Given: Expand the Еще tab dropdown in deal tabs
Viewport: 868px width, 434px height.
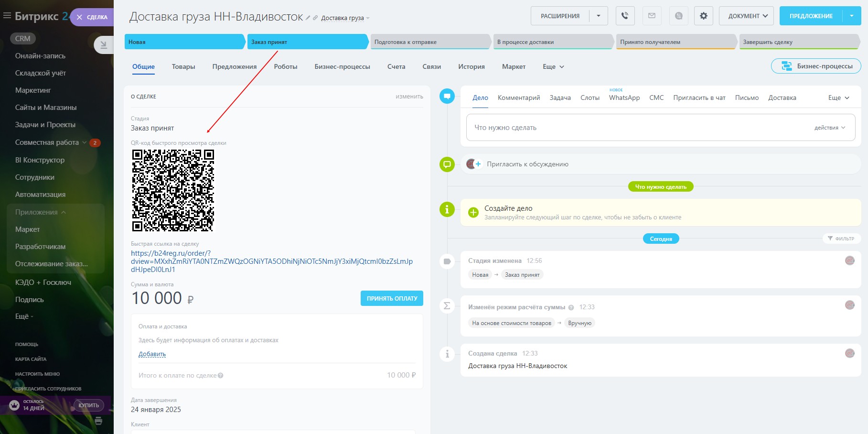Looking at the screenshot, I should (x=554, y=67).
